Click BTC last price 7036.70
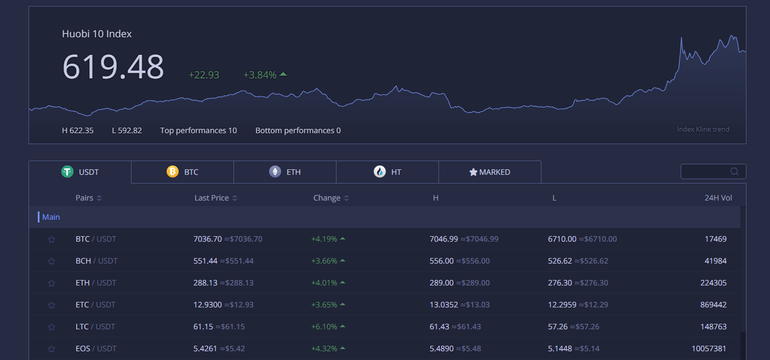The height and width of the screenshot is (360, 770). (208, 239)
